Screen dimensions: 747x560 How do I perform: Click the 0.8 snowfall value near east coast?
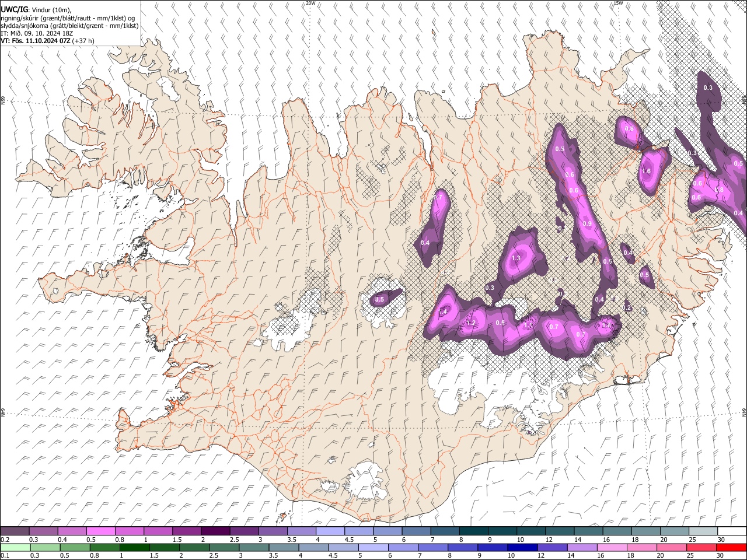click(x=719, y=190)
